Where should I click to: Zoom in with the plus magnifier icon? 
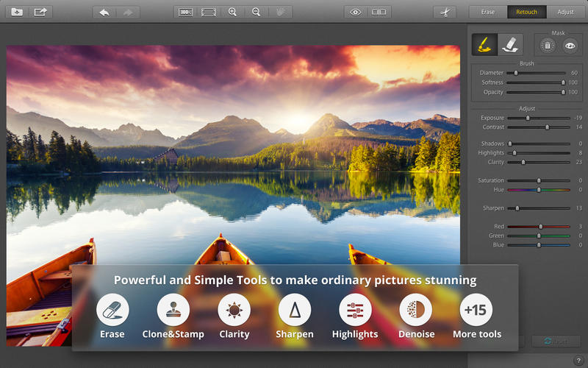coord(232,13)
